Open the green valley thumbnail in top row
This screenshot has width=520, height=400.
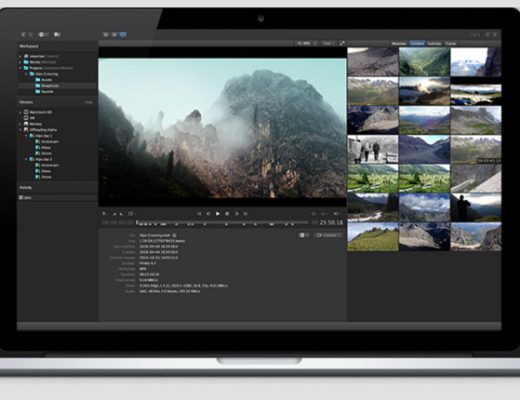coord(424,62)
